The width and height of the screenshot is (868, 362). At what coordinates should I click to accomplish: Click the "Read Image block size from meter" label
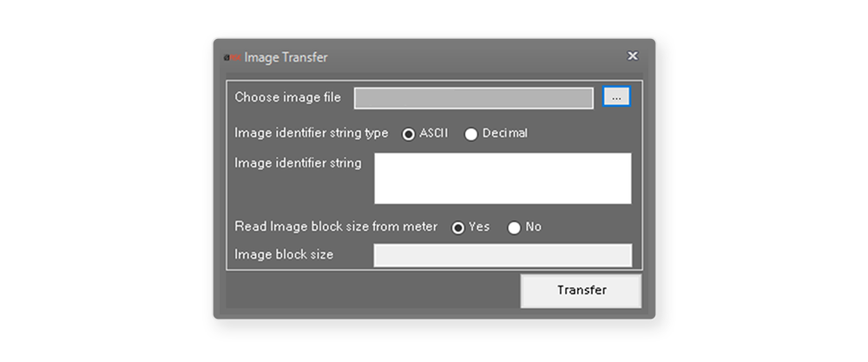click(336, 227)
